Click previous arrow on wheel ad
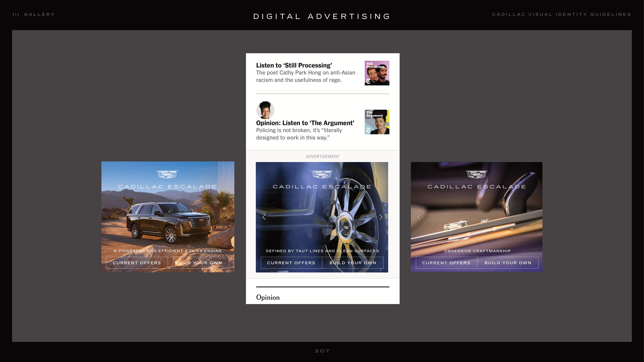 [264, 217]
